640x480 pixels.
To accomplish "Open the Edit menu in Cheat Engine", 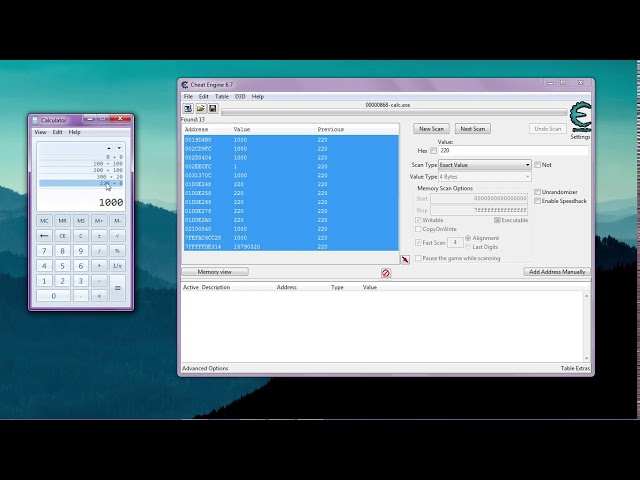I will point(204,96).
